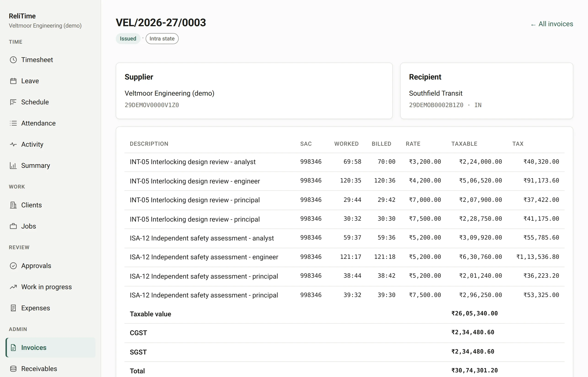Open Schedule from sidebar
Image resolution: width=588 pixels, height=377 pixels.
click(50, 102)
